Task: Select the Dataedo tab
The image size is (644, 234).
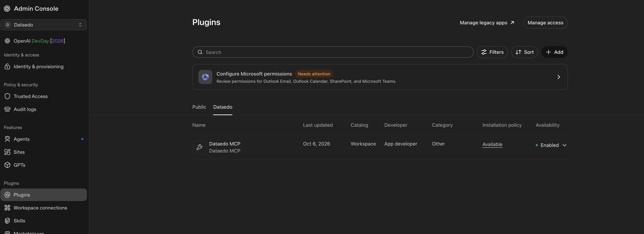Action: 222,107
